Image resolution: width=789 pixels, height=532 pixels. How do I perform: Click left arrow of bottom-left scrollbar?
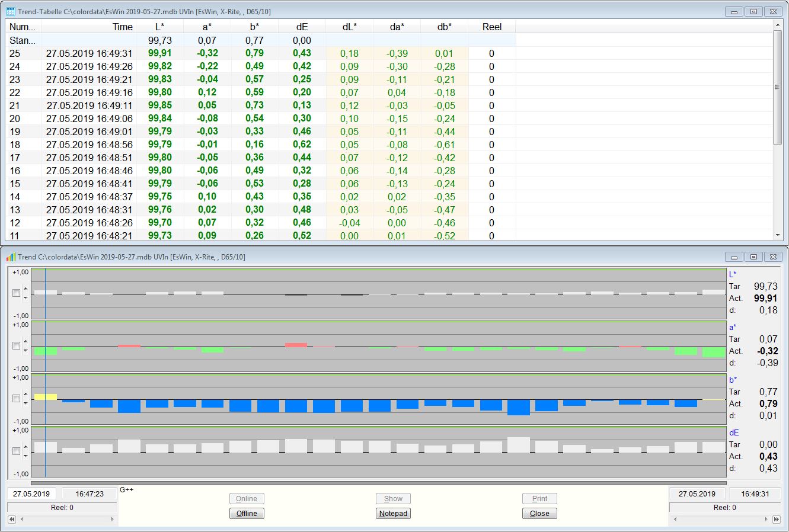pos(23,519)
